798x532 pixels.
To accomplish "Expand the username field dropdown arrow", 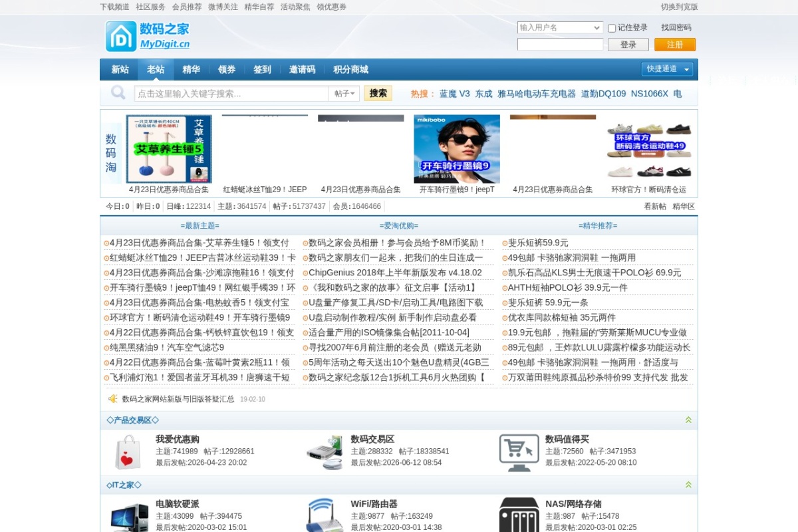I will pyautogui.click(x=597, y=28).
